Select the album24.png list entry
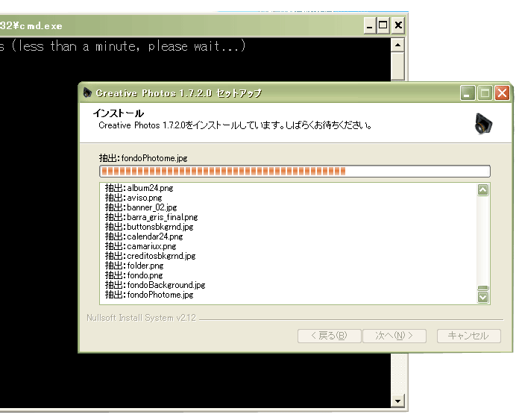The width and height of the screenshot is (519, 420). (x=139, y=188)
